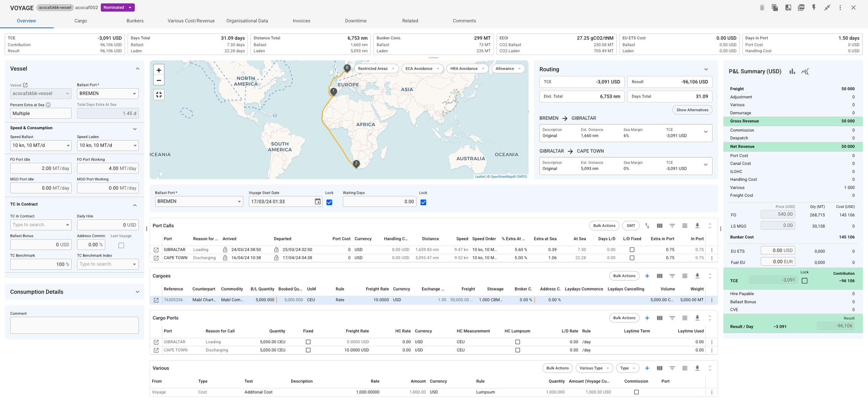
Task: Open calendar picker for Voyage Start Date
Action: [318, 202]
